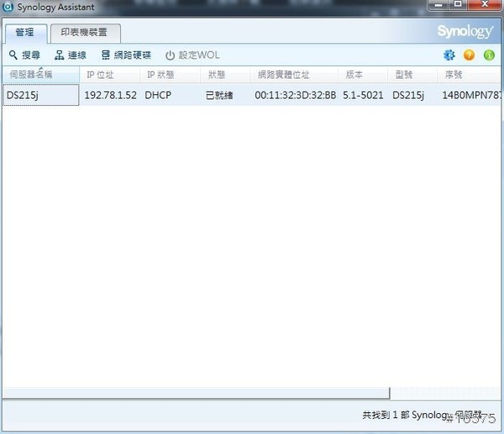
Task: Click the 連線 connect network icon
Action: [59, 55]
